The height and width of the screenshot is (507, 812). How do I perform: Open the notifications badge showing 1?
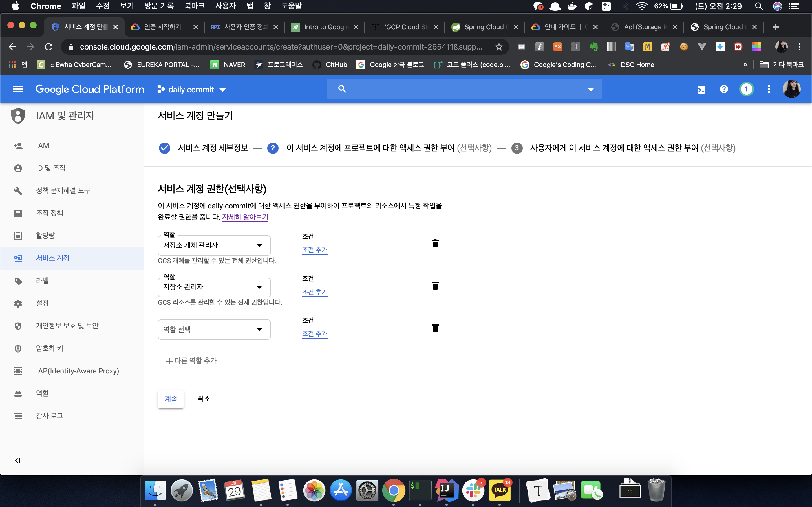[x=746, y=89]
